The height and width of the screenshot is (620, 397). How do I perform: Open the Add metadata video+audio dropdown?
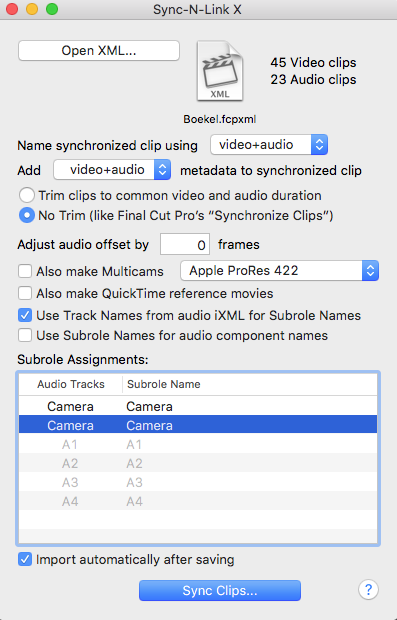tap(112, 170)
